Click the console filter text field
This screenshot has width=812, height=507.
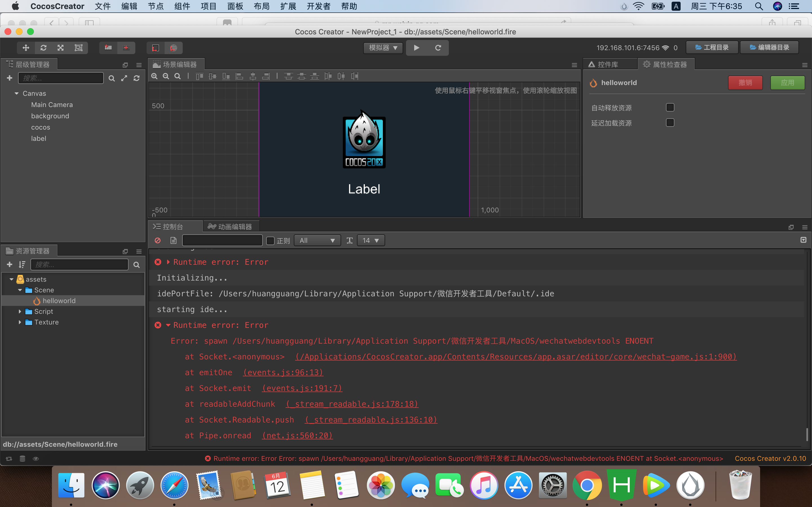coord(222,241)
